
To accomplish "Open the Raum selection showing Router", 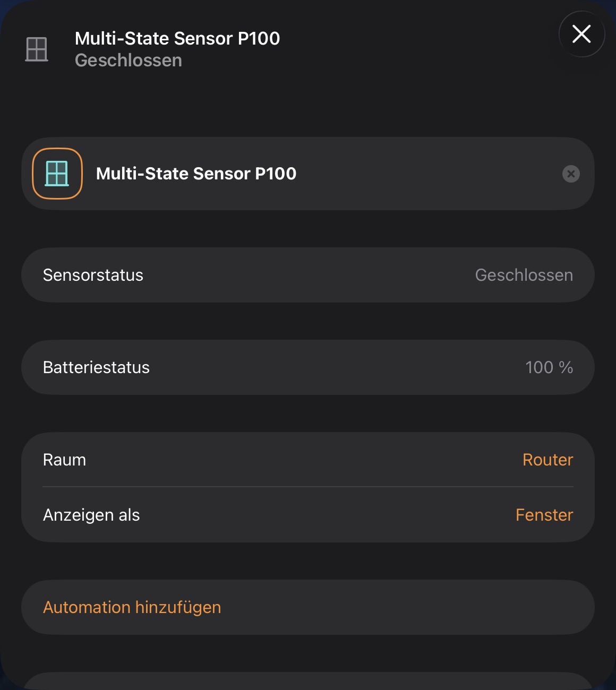I will point(547,460).
